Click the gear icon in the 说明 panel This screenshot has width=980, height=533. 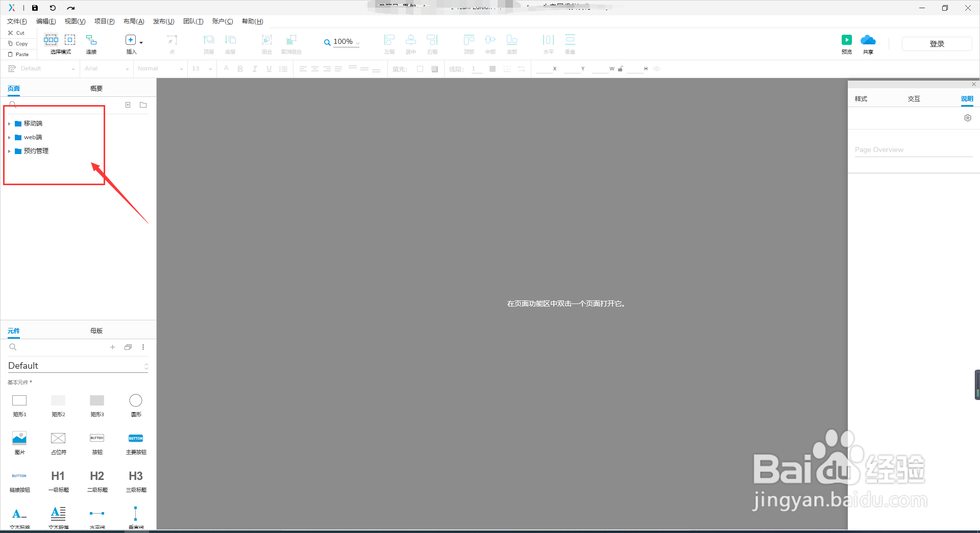point(968,118)
